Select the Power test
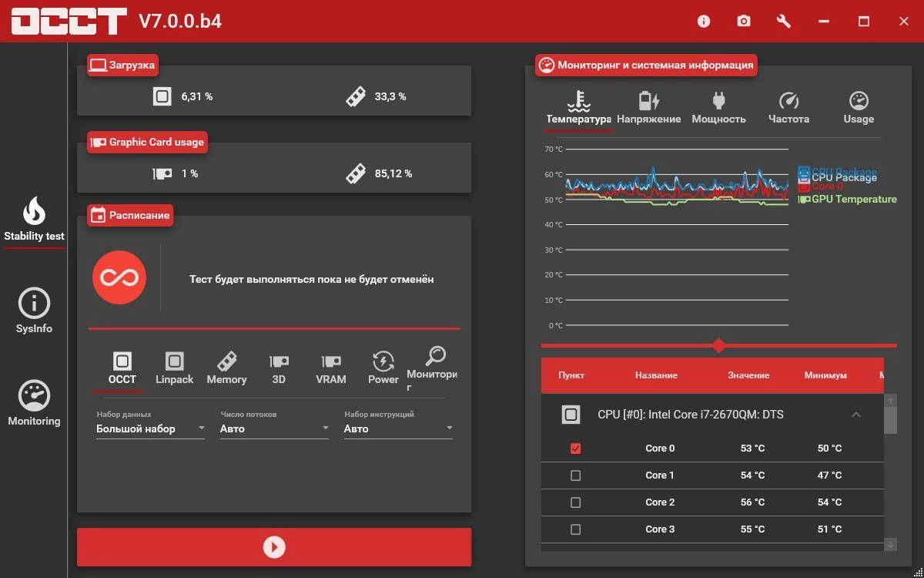Image resolution: width=924 pixels, height=578 pixels. point(383,368)
